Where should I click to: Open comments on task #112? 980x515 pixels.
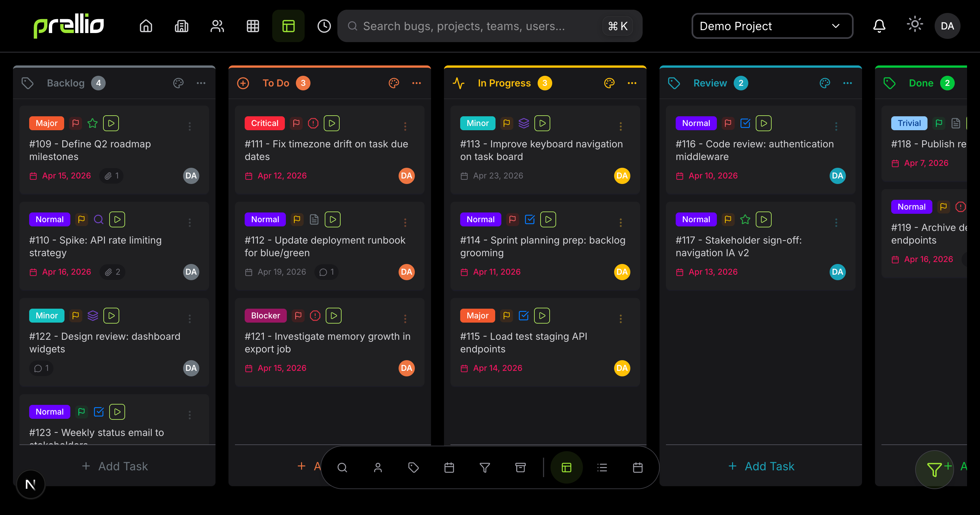(327, 272)
